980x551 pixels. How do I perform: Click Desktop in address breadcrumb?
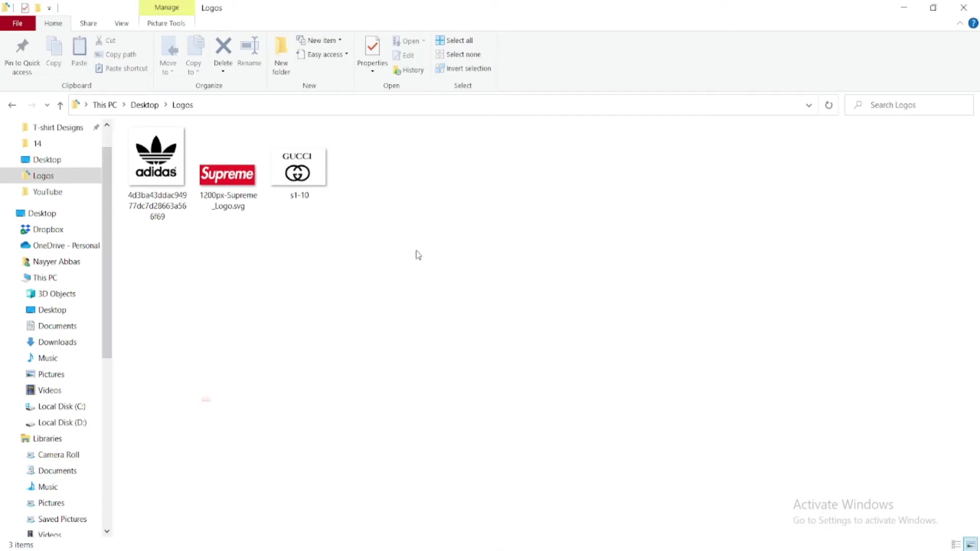click(x=144, y=105)
